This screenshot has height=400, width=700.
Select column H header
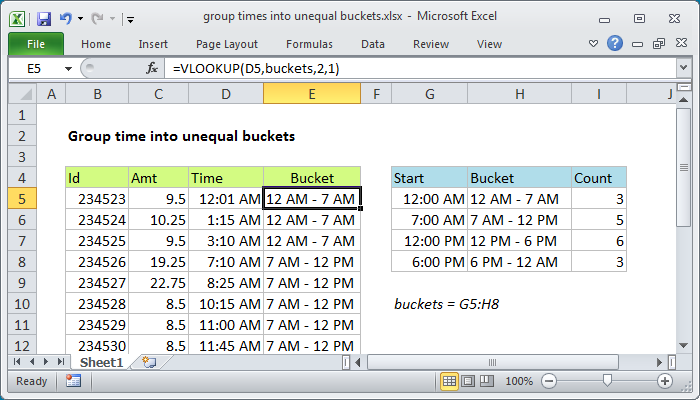pos(519,94)
